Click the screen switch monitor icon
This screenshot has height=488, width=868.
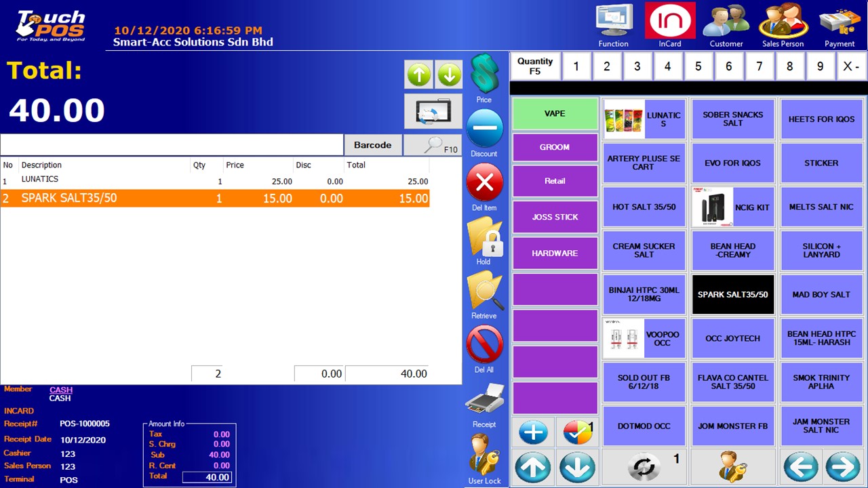pyautogui.click(x=433, y=111)
